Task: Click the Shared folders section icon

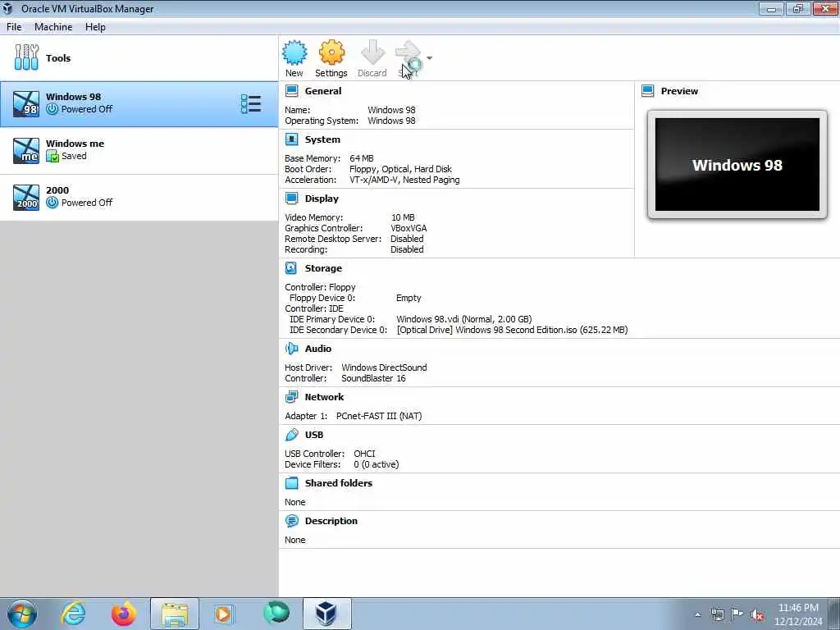Action: point(291,483)
